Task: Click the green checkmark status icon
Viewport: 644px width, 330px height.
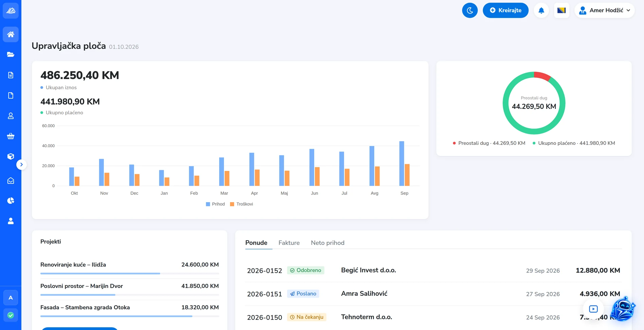Action: coord(11,315)
